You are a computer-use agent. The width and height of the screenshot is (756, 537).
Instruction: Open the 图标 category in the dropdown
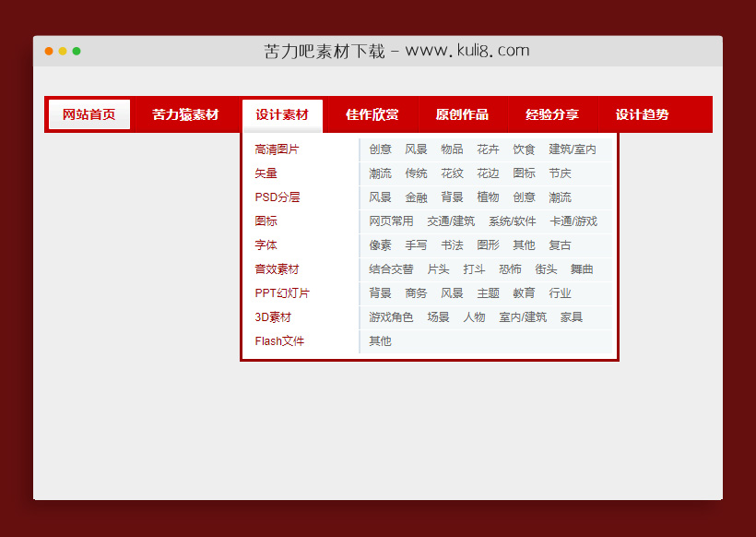pyautogui.click(x=266, y=221)
